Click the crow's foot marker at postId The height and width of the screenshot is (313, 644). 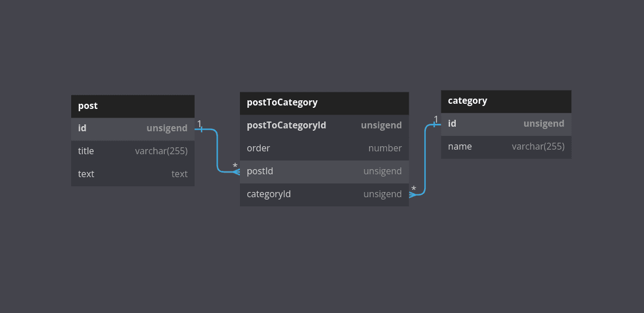(236, 171)
